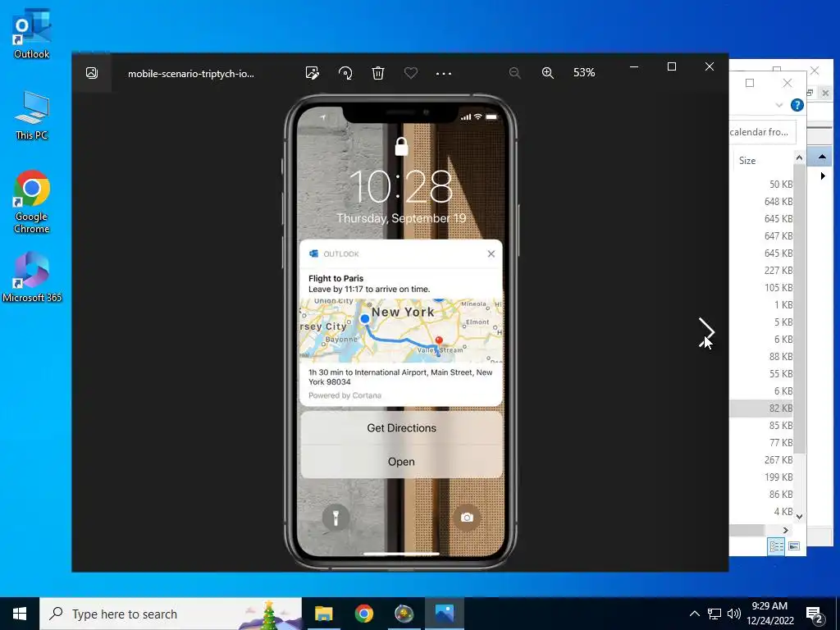Click the Photos app taskbar icon

tap(445, 614)
